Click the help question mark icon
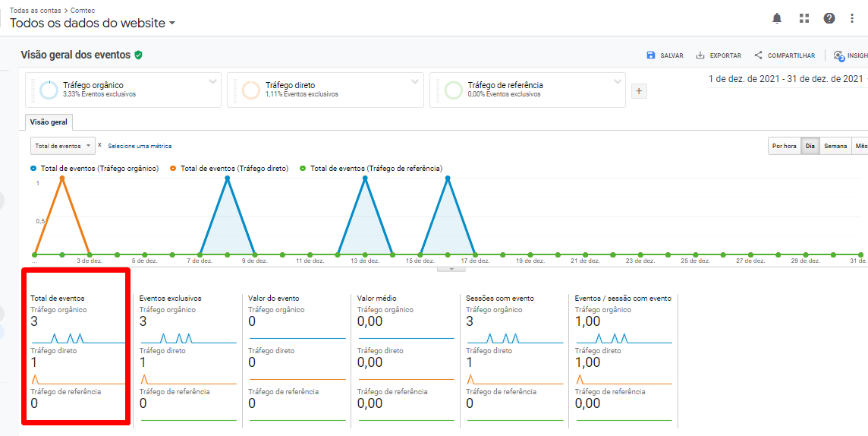The image size is (868, 436). [829, 18]
